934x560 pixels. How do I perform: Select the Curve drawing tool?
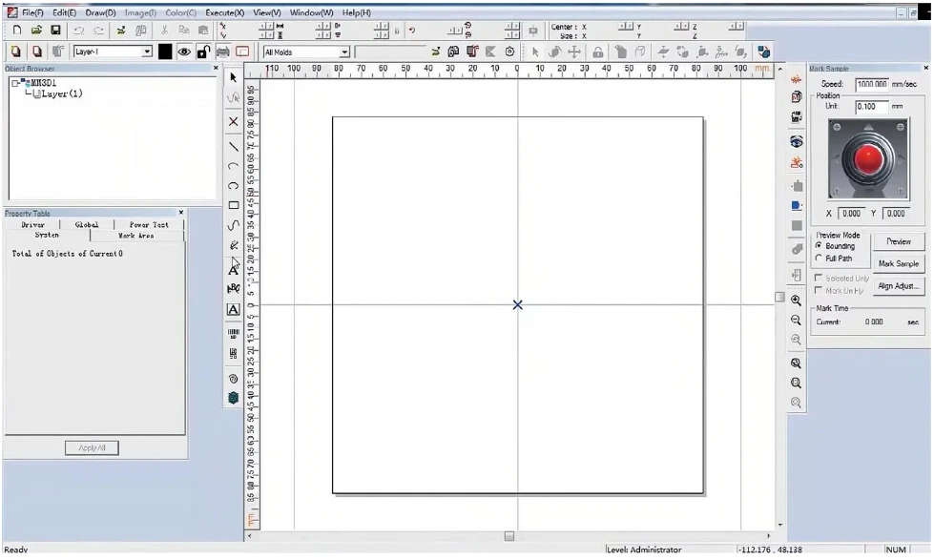(234, 225)
